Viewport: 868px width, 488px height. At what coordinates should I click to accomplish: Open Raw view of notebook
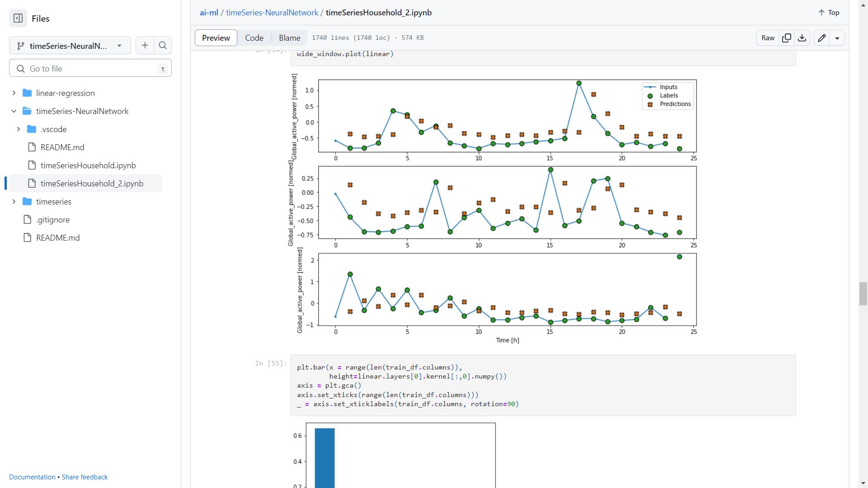point(768,38)
